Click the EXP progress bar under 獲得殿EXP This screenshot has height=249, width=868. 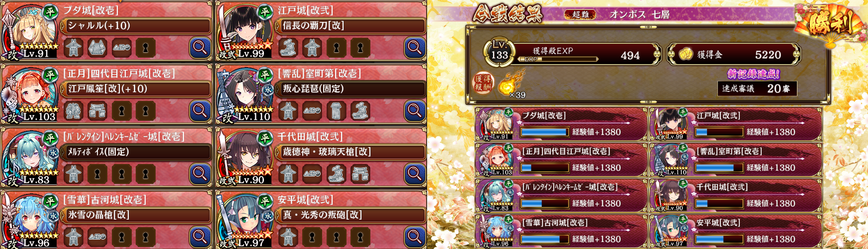tap(558, 59)
